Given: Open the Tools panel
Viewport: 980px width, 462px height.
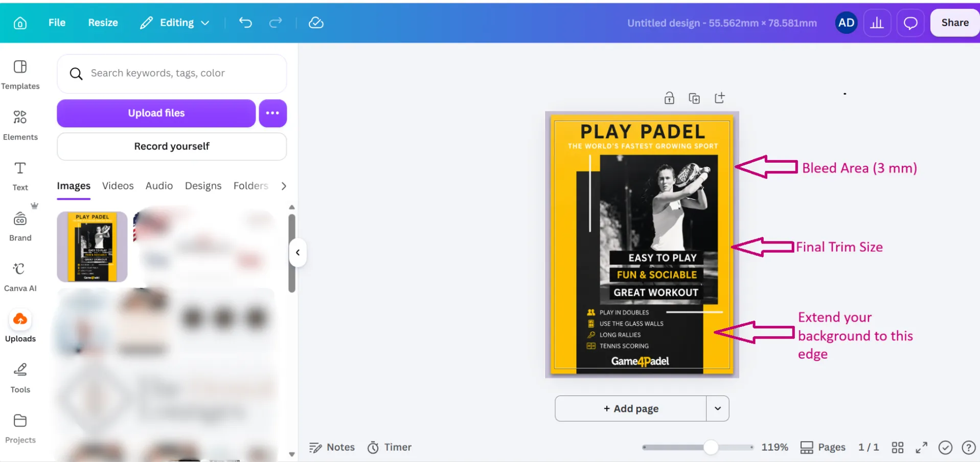Looking at the screenshot, I should tap(20, 378).
